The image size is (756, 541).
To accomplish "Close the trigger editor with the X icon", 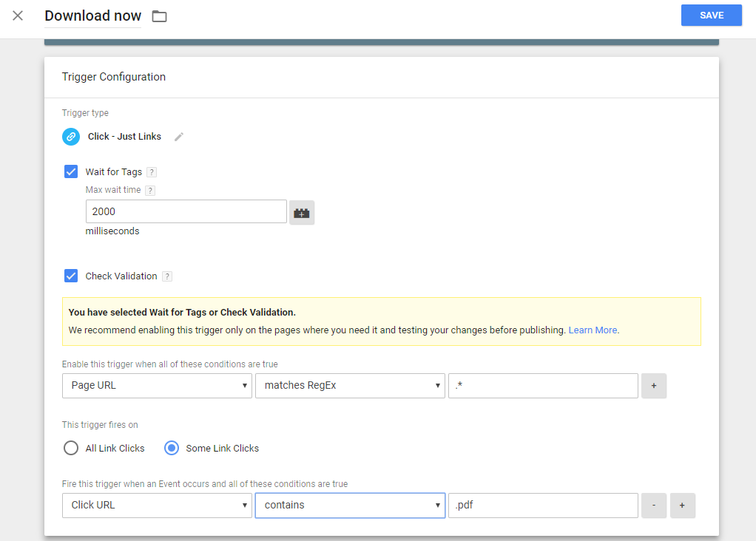I will (x=18, y=16).
